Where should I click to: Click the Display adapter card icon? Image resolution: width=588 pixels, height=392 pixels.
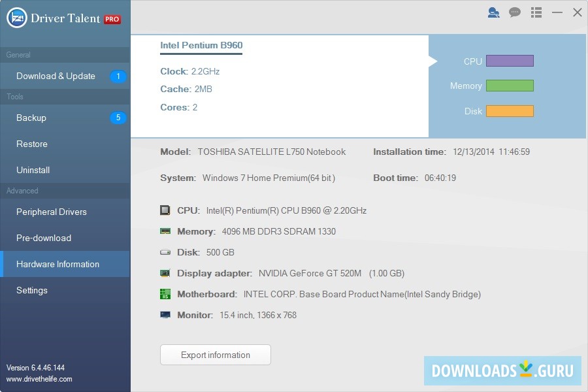165,273
